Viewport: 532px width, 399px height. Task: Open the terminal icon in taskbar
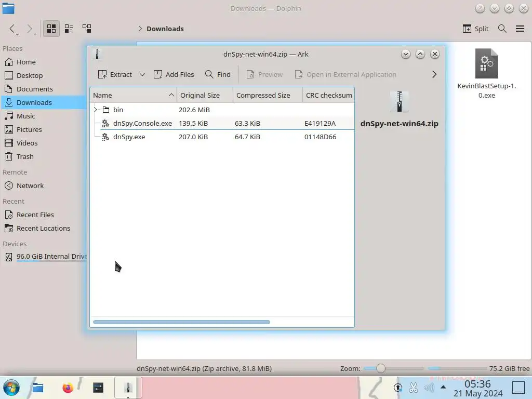coord(98,388)
